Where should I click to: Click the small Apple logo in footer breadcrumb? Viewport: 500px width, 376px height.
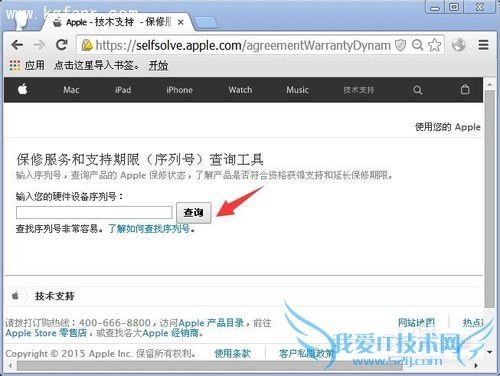click(15, 295)
